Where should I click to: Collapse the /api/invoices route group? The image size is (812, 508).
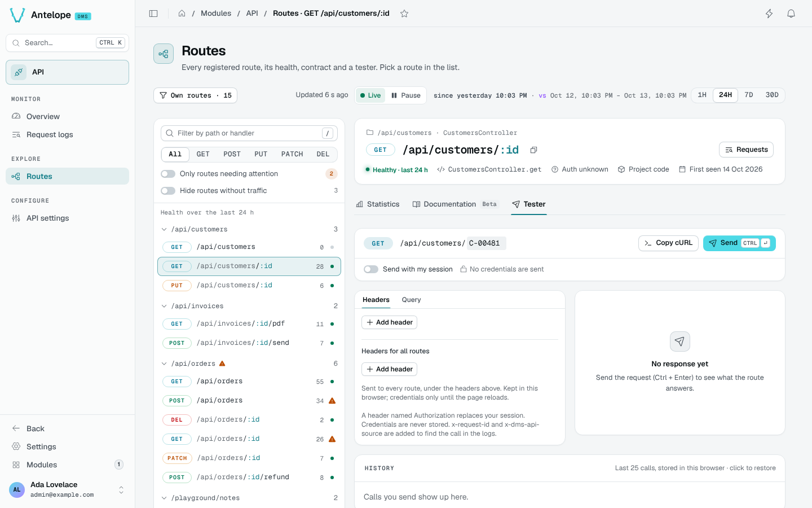[249, 306]
